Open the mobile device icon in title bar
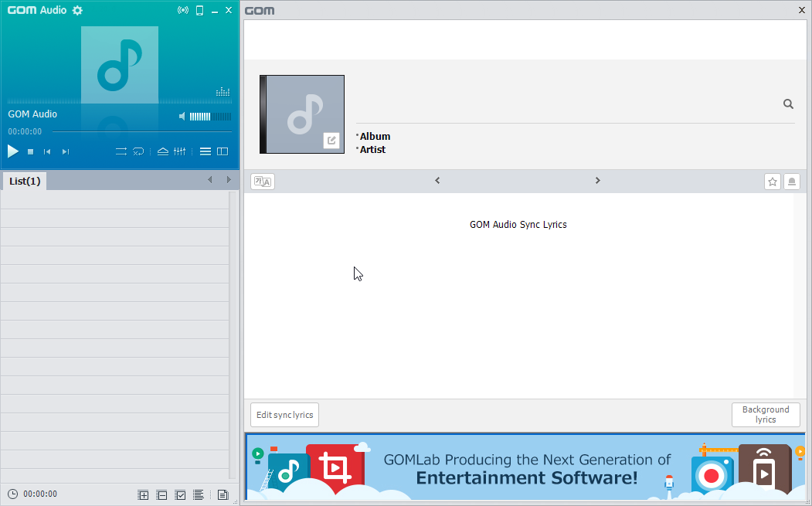 point(199,10)
